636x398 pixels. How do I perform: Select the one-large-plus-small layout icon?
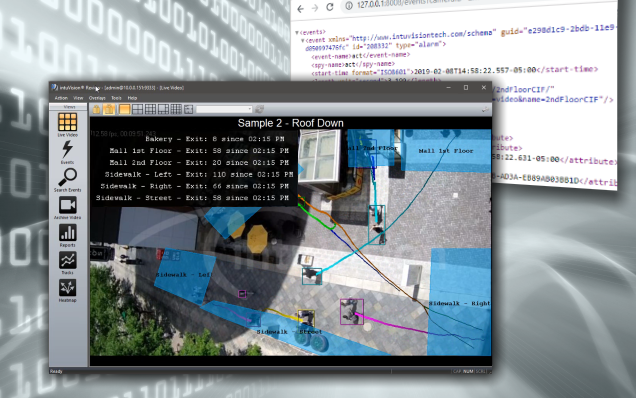pos(163,109)
